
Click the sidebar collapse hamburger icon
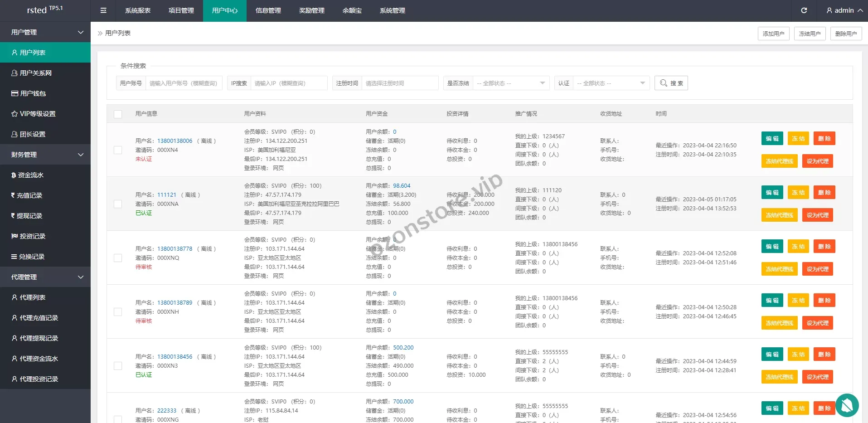point(103,10)
